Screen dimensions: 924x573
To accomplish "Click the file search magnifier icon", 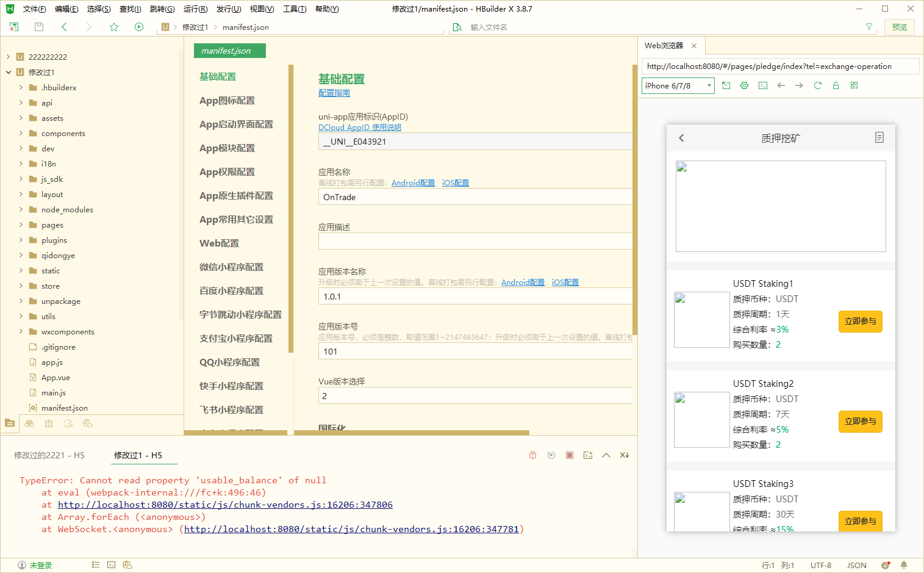I will (457, 27).
